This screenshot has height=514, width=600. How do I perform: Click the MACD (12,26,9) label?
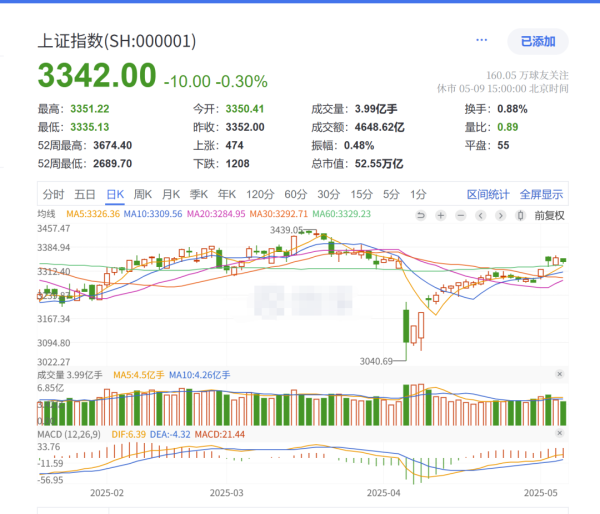click(x=69, y=434)
